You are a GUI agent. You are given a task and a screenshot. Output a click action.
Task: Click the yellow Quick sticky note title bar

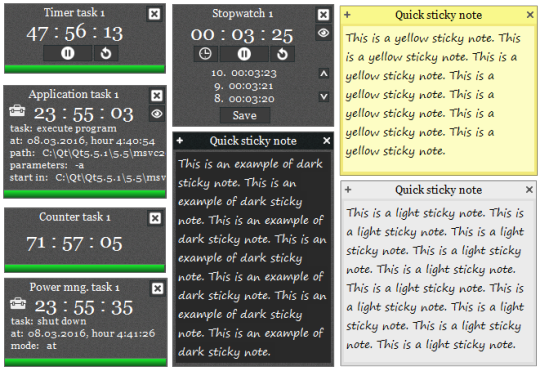tap(438, 15)
